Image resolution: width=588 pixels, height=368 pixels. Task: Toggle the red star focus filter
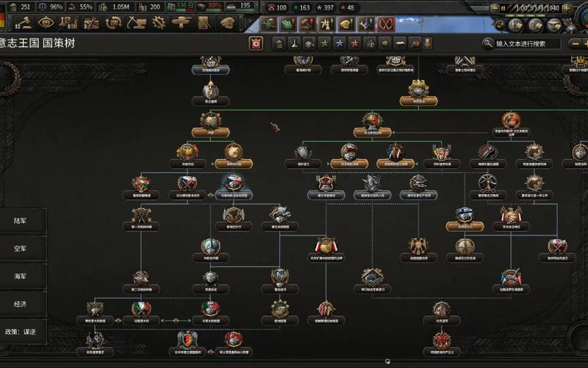tap(354, 44)
